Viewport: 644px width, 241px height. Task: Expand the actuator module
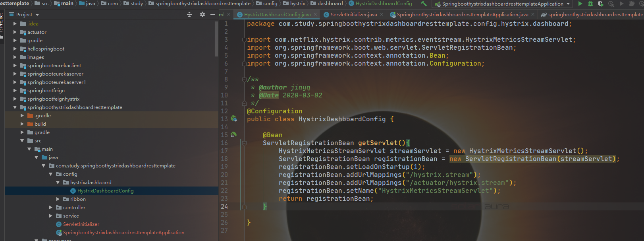[x=15, y=32]
